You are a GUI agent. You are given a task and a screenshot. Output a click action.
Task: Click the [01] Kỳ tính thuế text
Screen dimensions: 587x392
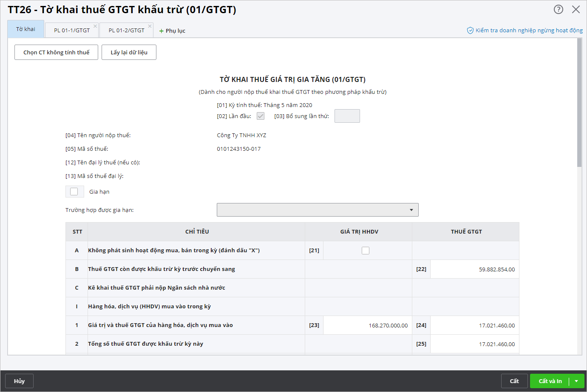point(264,105)
